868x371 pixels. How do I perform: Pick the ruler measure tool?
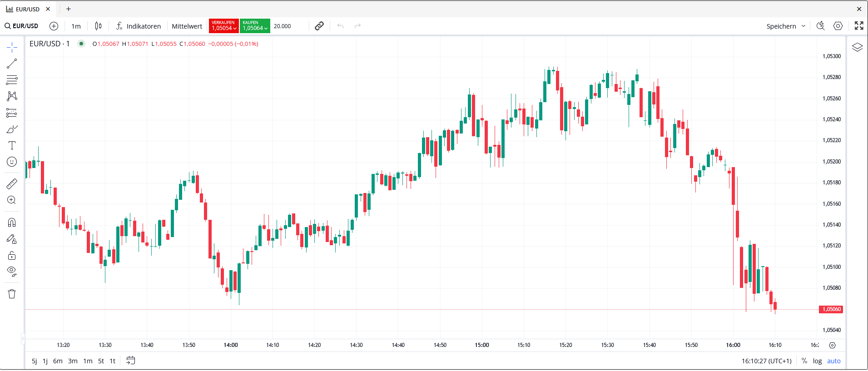click(12, 183)
